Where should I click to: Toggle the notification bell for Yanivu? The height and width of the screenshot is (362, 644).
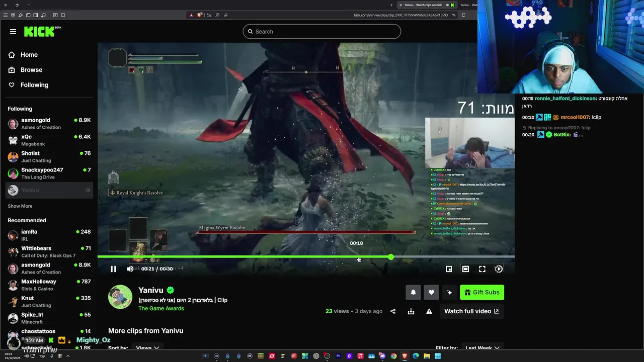pos(413,292)
